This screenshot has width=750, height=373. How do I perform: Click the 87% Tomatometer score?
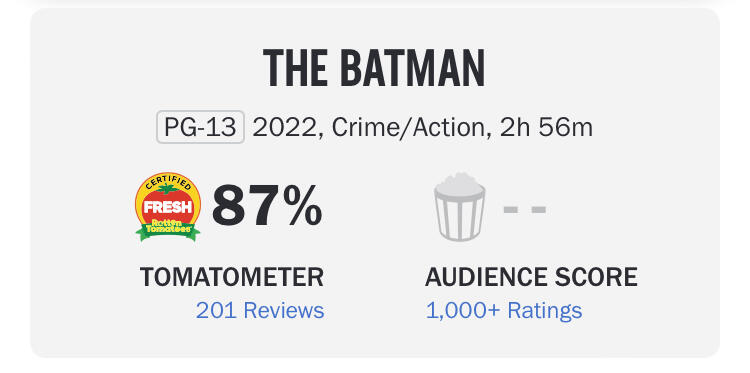tap(267, 207)
